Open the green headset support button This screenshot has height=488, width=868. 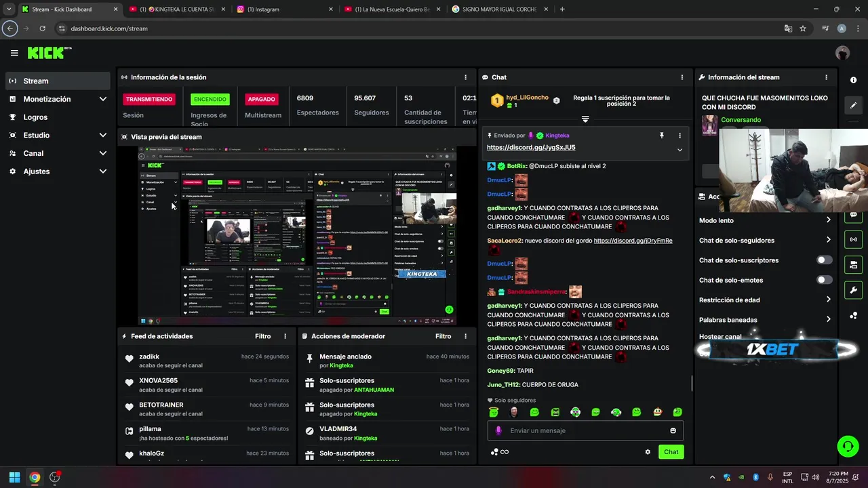pos(848,446)
